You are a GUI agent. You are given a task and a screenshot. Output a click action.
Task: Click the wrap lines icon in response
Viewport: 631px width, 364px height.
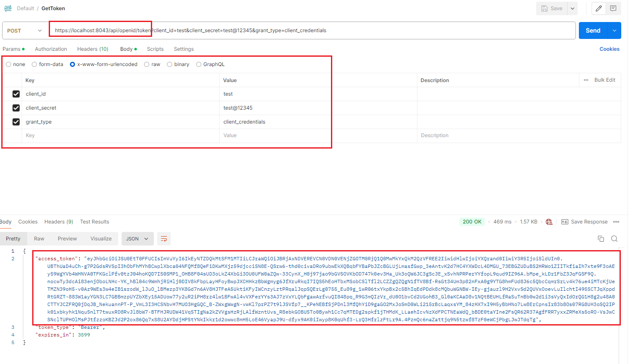pos(164,239)
